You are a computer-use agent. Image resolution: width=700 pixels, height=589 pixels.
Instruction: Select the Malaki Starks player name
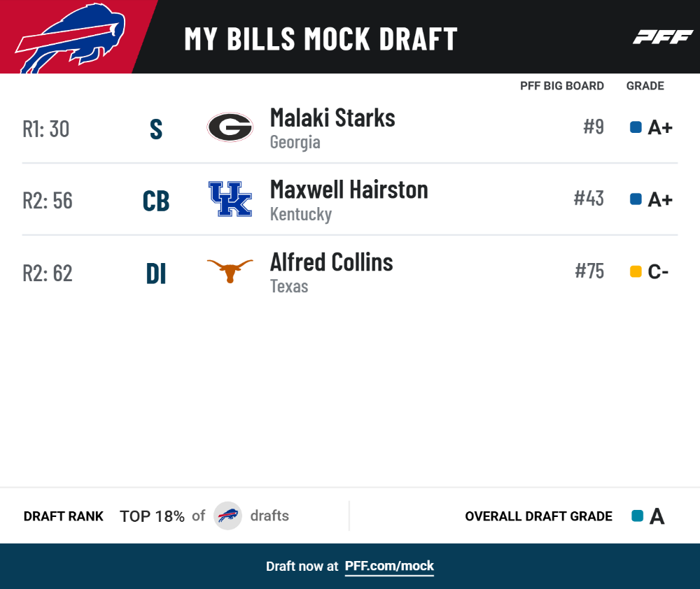click(x=332, y=118)
